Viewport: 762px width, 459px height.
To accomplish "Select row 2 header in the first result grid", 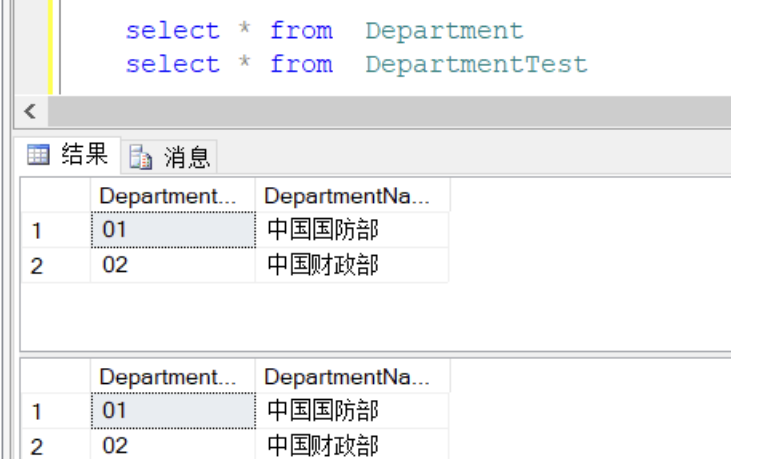I will [55, 266].
